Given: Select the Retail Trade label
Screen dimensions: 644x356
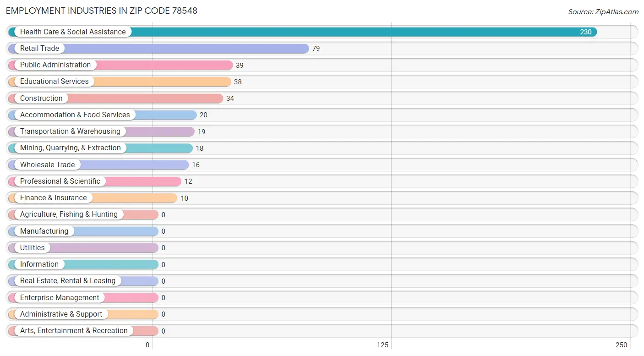Looking at the screenshot, I should pos(39,48).
